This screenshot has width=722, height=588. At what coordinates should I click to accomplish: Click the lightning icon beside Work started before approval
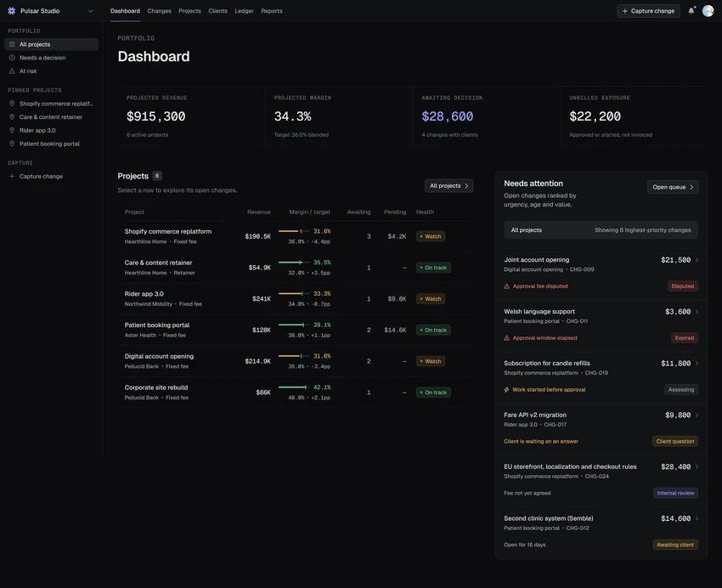pos(506,389)
